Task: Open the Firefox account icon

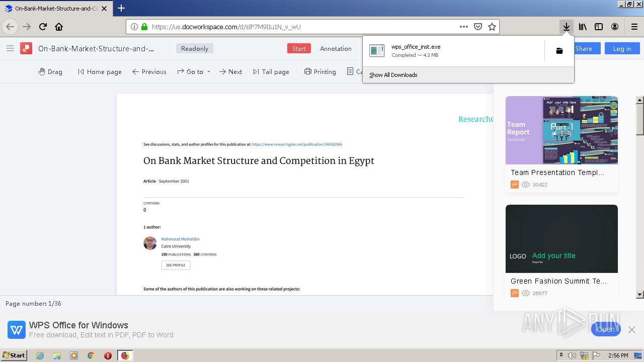Action: click(615, 27)
